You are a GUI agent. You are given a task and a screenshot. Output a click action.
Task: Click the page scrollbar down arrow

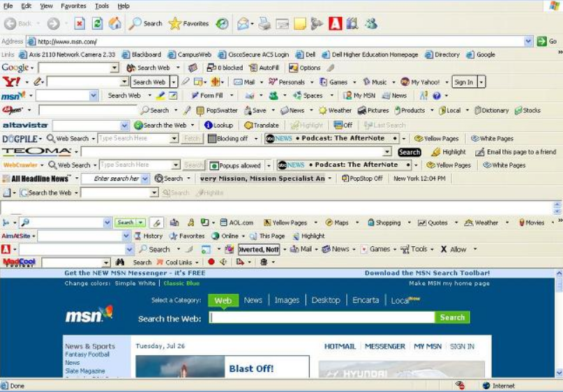point(559,372)
